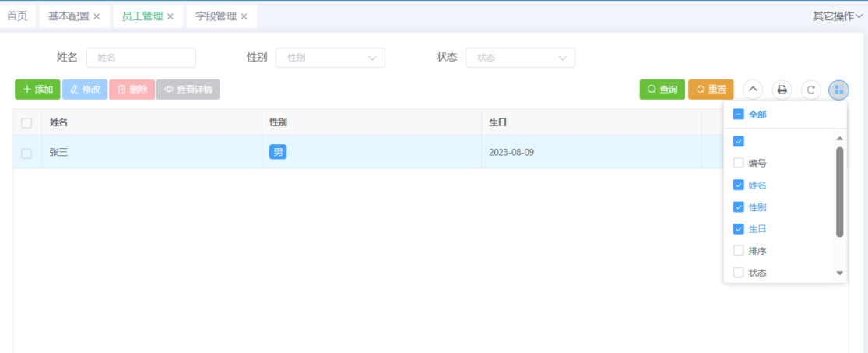Click the 查询 search button
This screenshot has height=353, width=868.
pos(662,90)
